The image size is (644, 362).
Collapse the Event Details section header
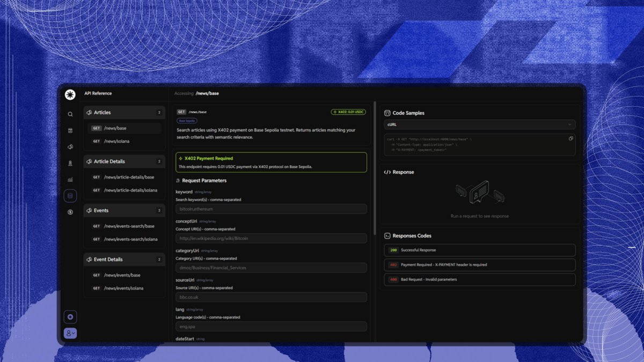[125, 259]
